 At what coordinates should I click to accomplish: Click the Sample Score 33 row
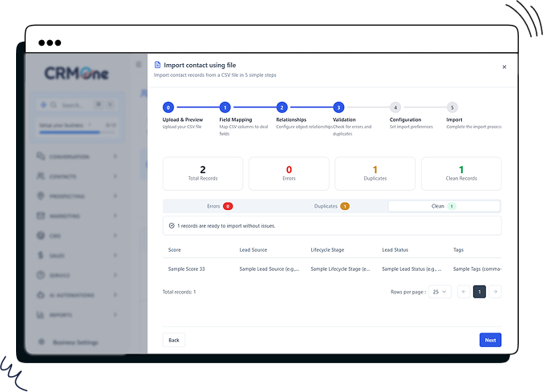(187, 269)
